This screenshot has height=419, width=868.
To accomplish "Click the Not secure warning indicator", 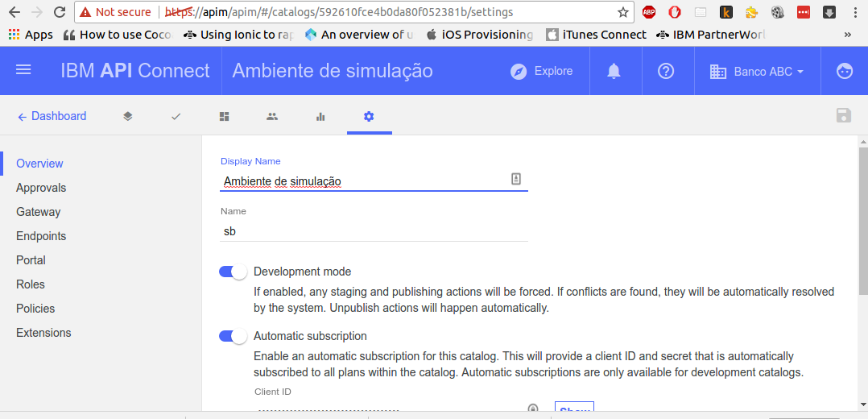I will pos(115,12).
